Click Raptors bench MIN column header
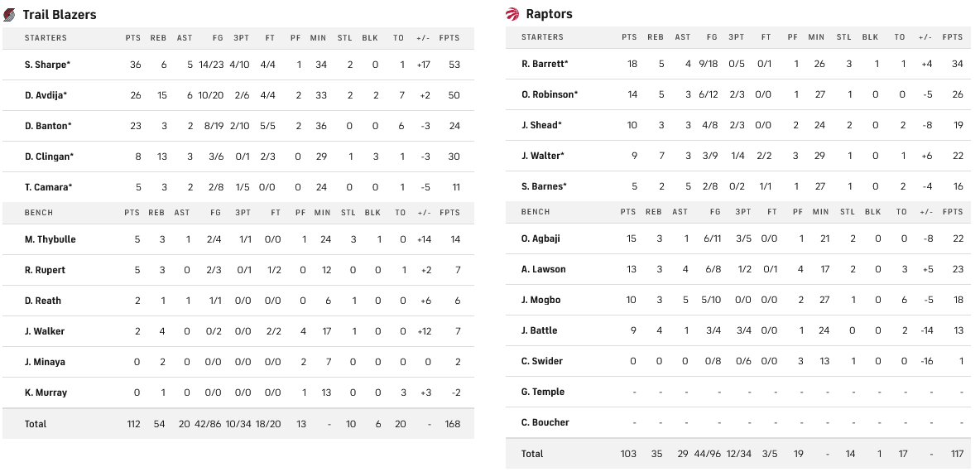 tap(820, 212)
